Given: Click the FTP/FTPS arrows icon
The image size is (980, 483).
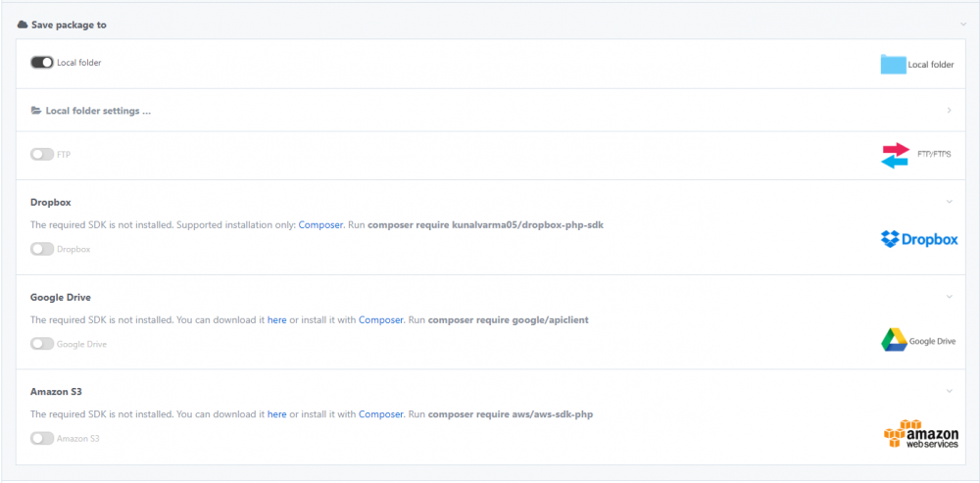Looking at the screenshot, I should (x=896, y=155).
